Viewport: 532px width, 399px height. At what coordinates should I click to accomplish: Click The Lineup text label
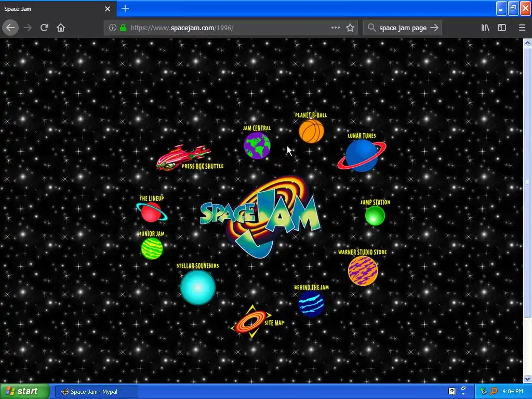tap(152, 198)
